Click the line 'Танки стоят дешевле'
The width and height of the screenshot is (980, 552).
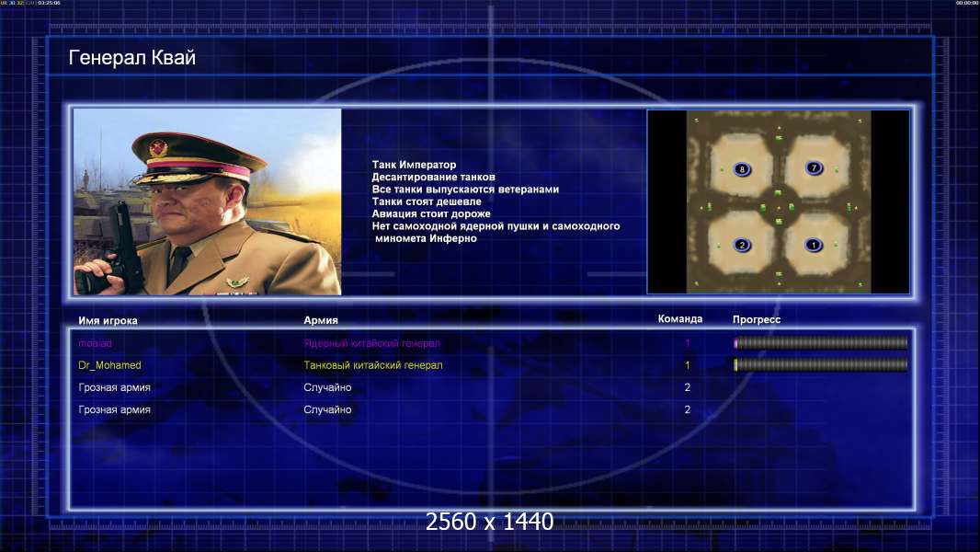pos(427,201)
